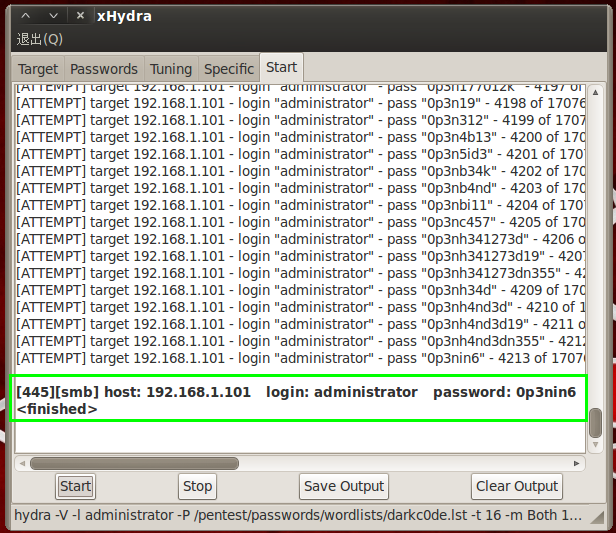Click the attempt line with pass "0p3nh34d"

point(301,290)
